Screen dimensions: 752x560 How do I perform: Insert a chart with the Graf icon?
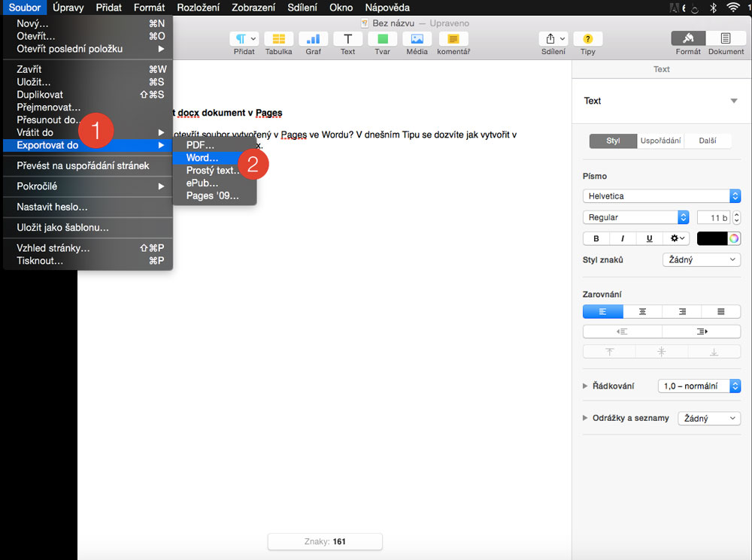tap(313, 40)
